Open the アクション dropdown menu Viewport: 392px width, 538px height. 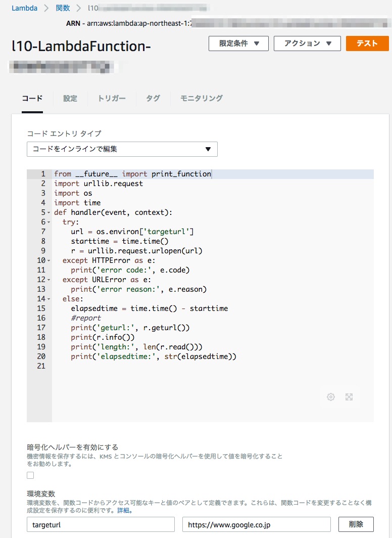(x=307, y=43)
